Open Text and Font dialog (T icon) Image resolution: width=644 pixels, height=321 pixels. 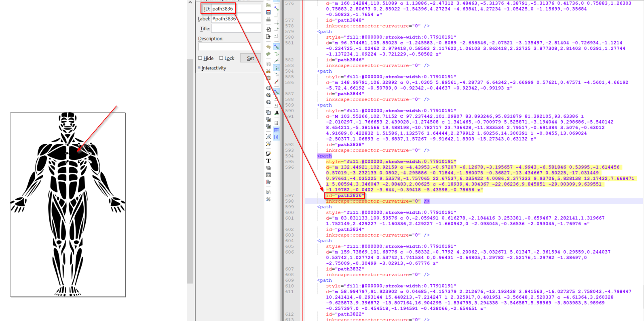(x=268, y=161)
